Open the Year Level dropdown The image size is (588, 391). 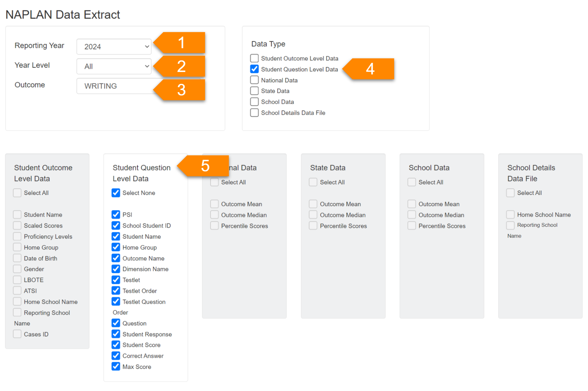114,66
